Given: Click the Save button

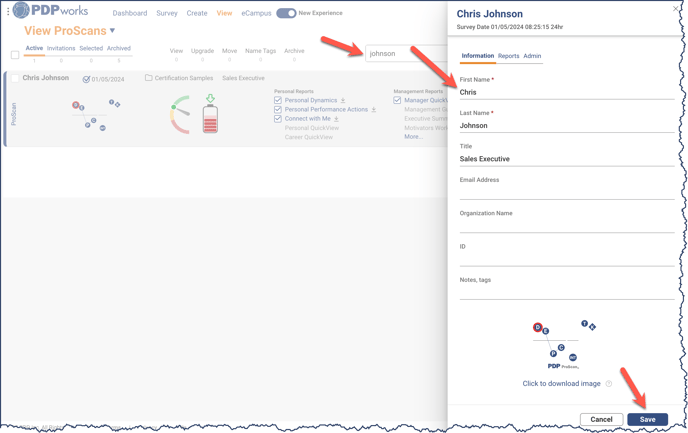Looking at the screenshot, I should [x=648, y=419].
